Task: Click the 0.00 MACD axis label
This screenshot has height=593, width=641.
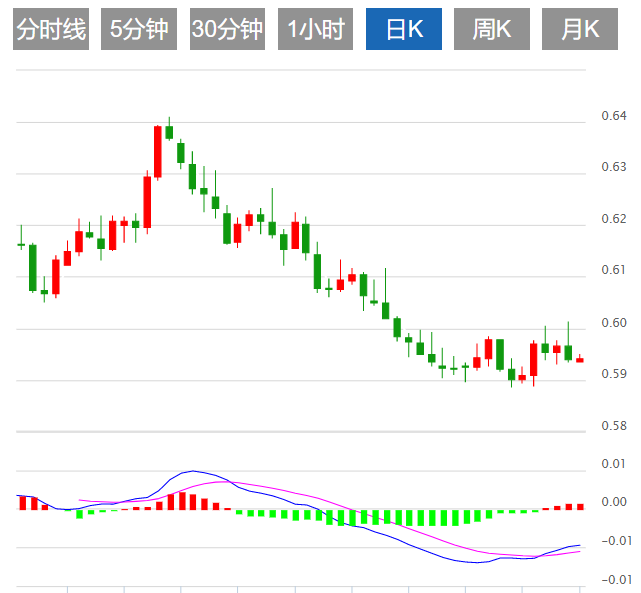Action: click(614, 501)
